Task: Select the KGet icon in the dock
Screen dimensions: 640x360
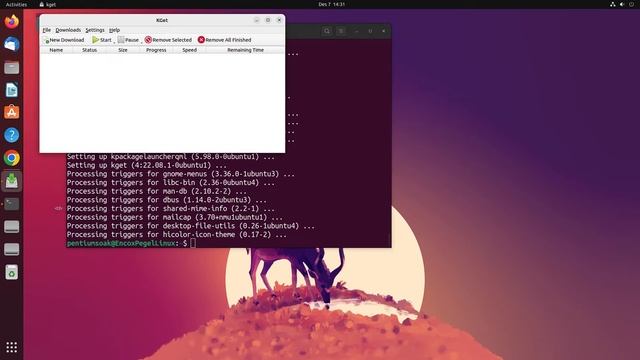Action: (x=11, y=181)
